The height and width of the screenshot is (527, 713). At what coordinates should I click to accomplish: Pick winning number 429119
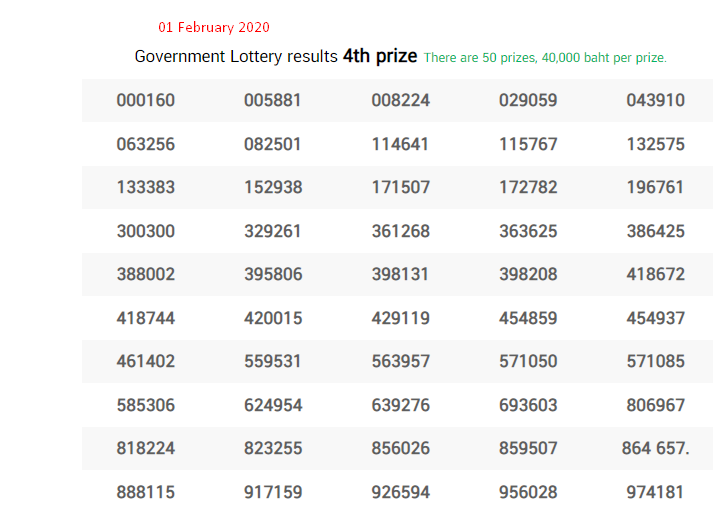(400, 318)
